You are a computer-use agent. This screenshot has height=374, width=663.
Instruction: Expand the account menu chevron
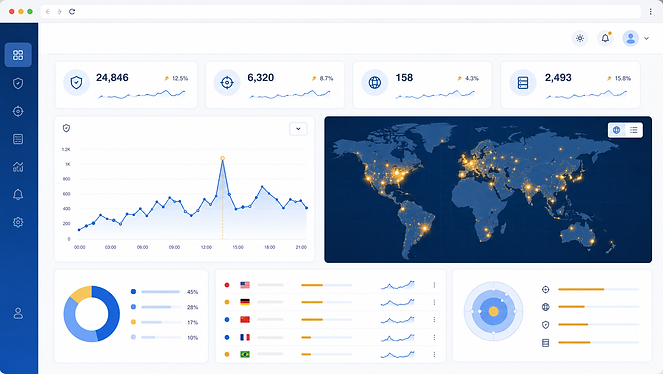(647, 38)
